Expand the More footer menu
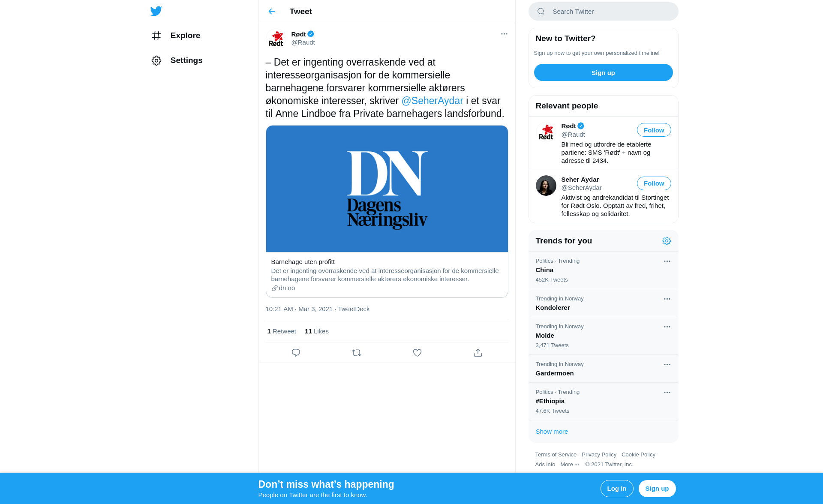 (570, 465)
